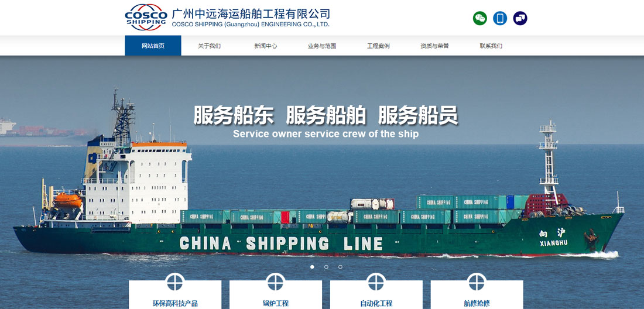The width and height of the screenshot is (644, 309).
Task: Click the 锅炉工程 service card
Action: [x=276, y=294]
